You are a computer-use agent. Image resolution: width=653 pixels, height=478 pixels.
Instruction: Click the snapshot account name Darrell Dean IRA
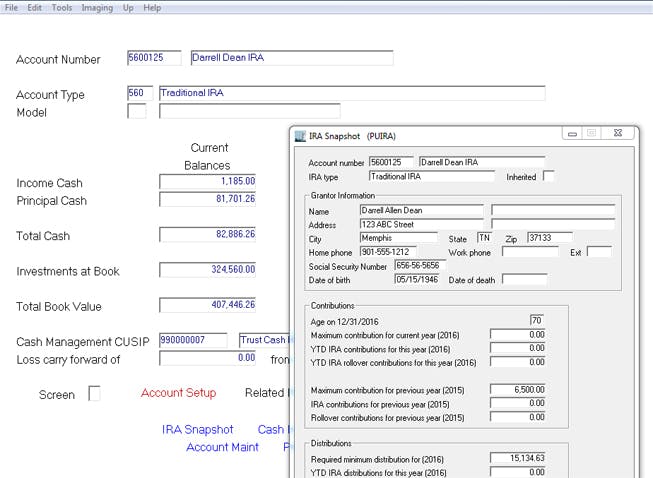pos(482,162)
